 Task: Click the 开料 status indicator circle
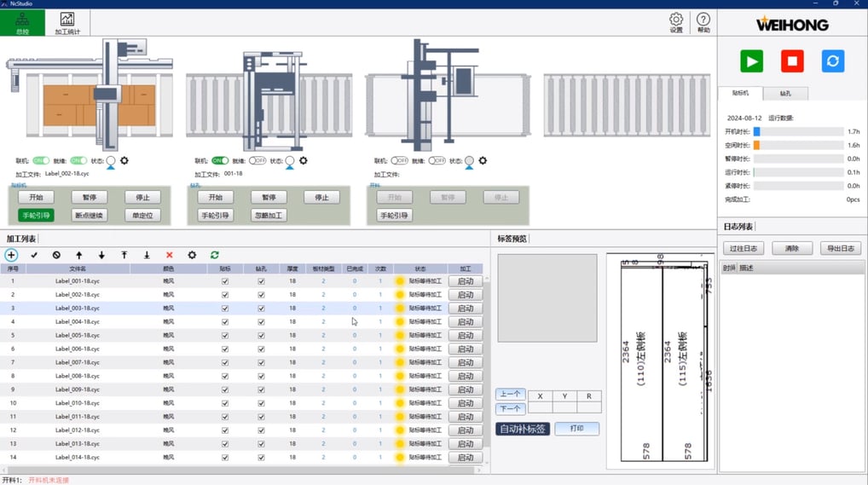point(469,161)
